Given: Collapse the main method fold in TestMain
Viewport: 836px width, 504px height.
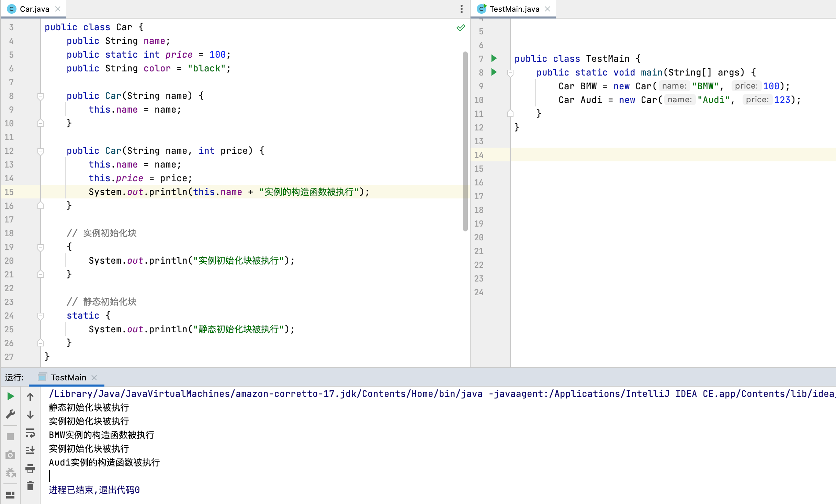Looking at the screenshot, I should (x=510, y=73).
